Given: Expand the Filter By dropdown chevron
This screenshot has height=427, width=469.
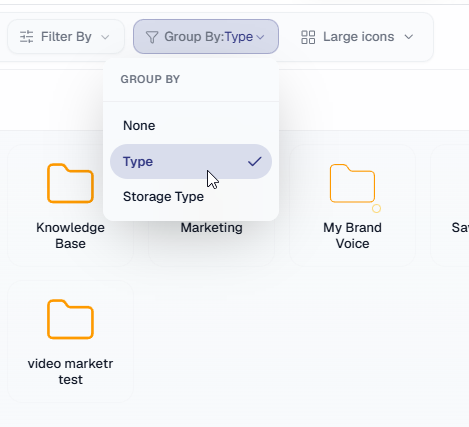Looking at the screenshot, I should [105, 37].
